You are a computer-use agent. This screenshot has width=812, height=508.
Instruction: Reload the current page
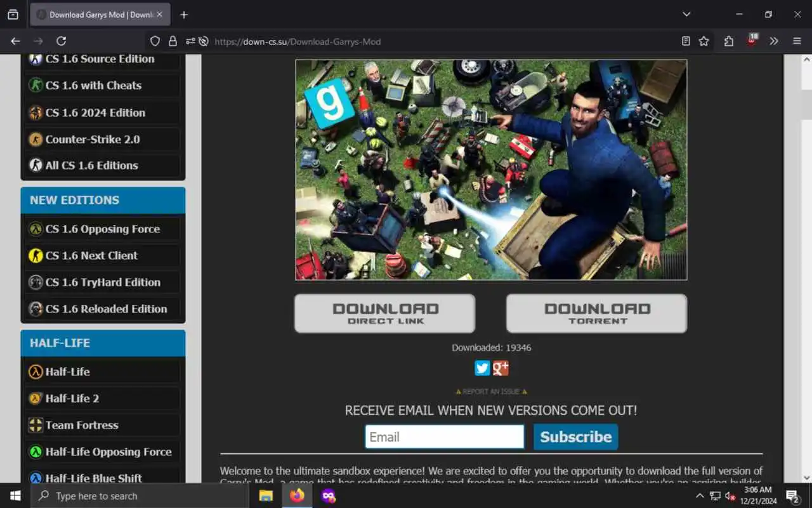[62, 41]
